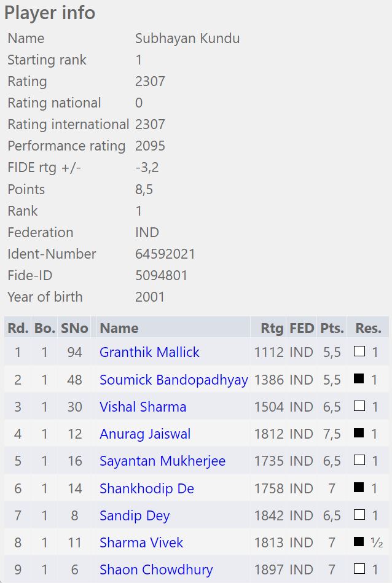Viewport: 392px width, 583px height.
Task: Open Soumick Bandopadhyay player link
Action: coord(173,380)
